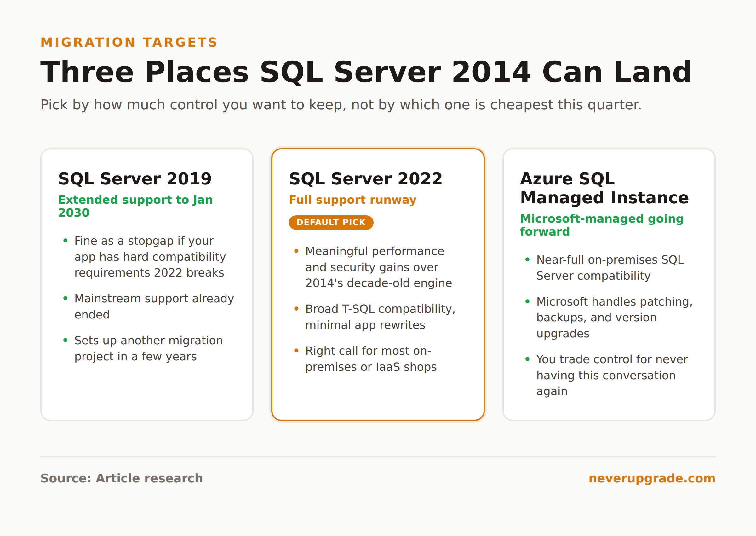Screen dimensions: 756x536
Task: Click 'Broad T-SQL compatibility' bullet
Action: click(x=380, y=317)
